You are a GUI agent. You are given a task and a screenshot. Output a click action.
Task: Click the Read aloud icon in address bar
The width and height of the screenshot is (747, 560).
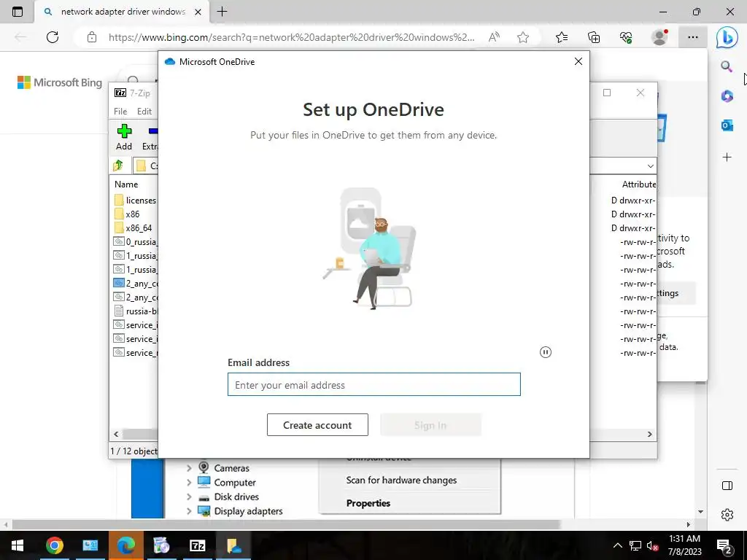(494, 37)
